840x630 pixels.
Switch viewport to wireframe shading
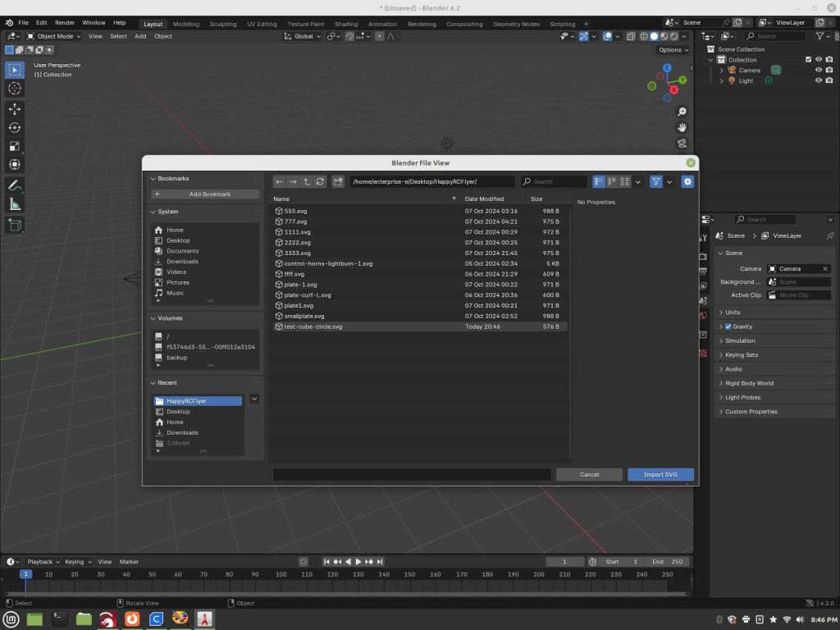pos(645,36)
